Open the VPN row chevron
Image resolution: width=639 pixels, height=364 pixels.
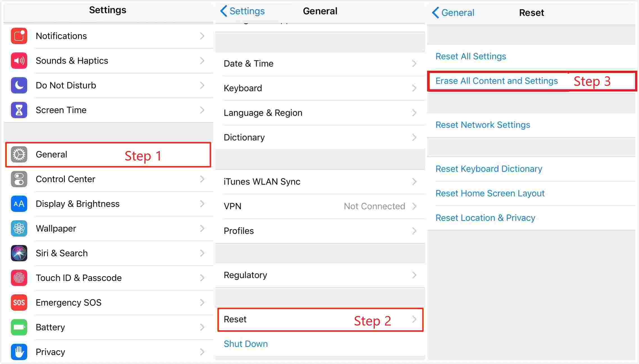click(x=414, y=206)
